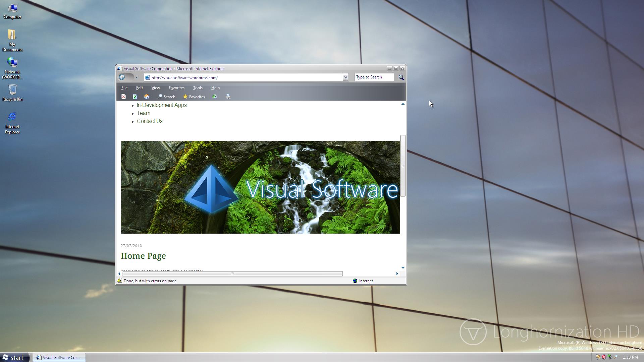The height and width of the screenshot is (362, 644).
Task: Click the Stop loading icon in toolbar
Action: click(123, 97)
